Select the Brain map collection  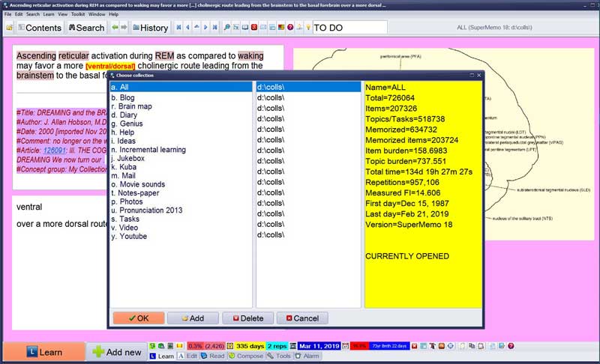[135, 106]
